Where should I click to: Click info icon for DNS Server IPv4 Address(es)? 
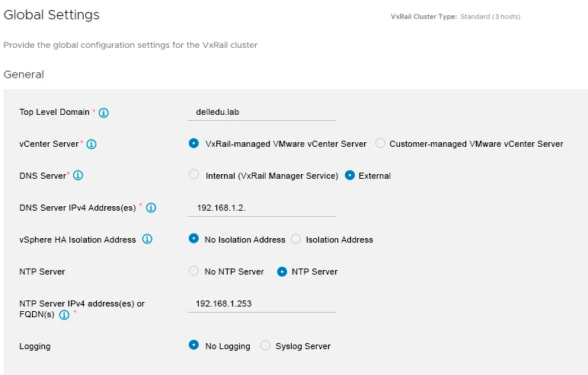point(151,208)
